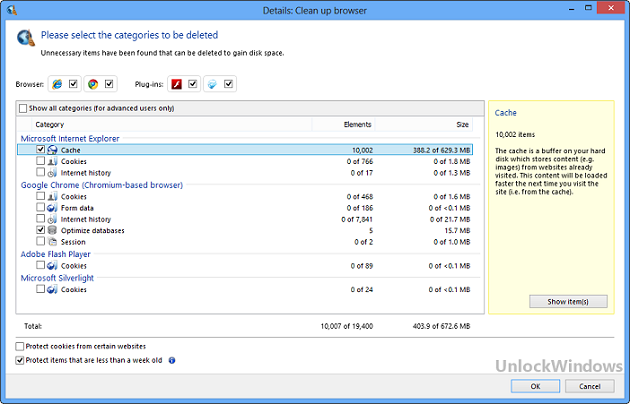
Task: Click the '10,002 items' text in Cache panel
Action: point(515,135)
